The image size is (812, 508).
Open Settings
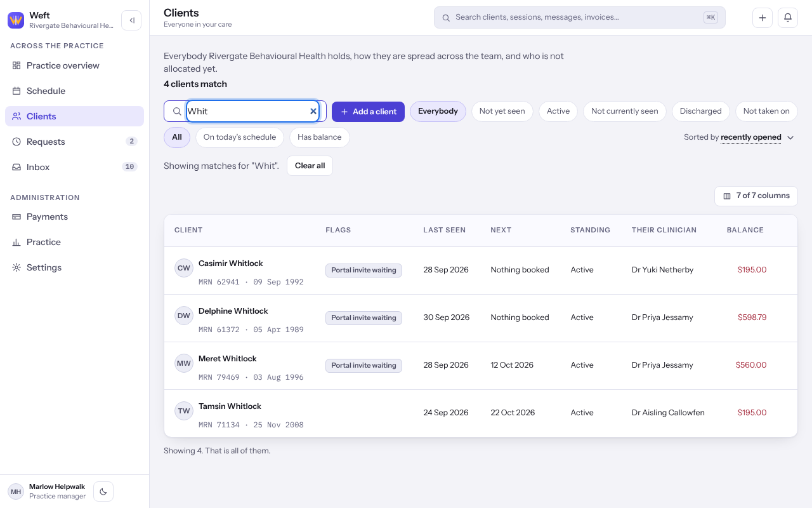point(75,267)
